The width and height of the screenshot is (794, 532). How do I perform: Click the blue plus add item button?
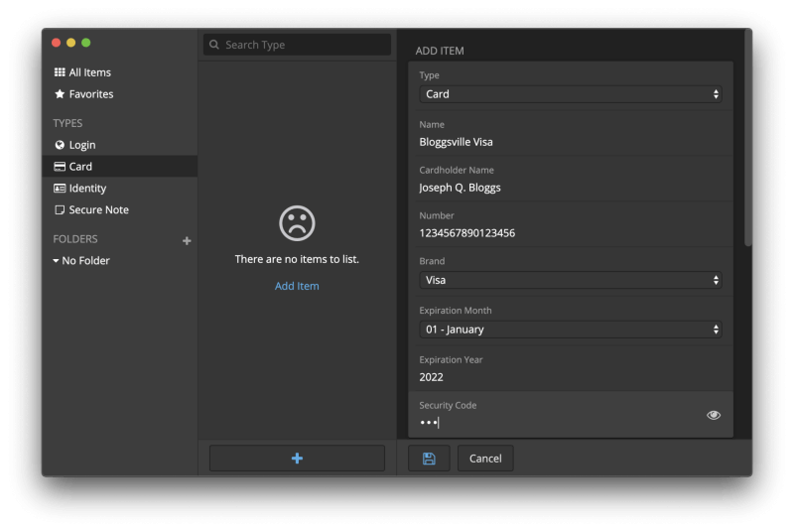pyautogui.click(x=297, y=459)
